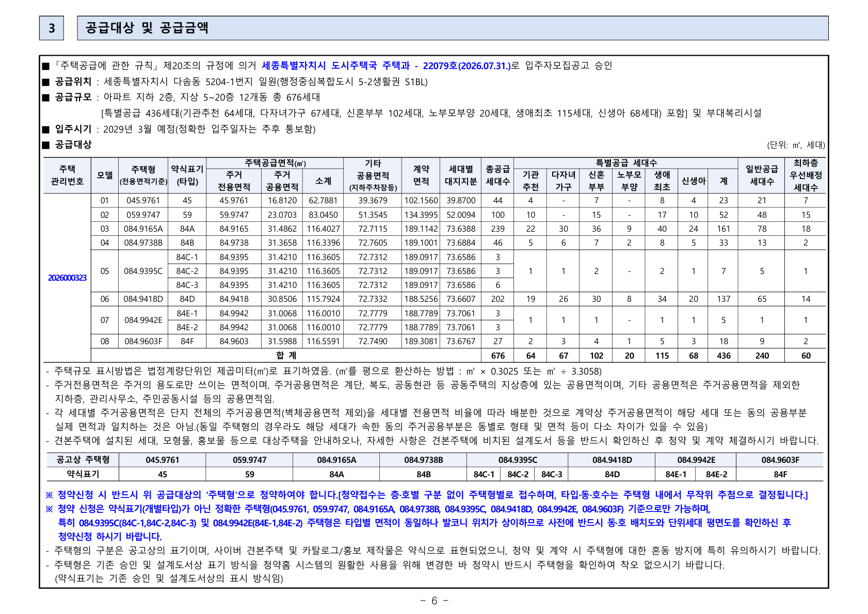Click the contract area cell '189.1001'
The width and height of the screenshot is (868, 614).
coord(421,243)
